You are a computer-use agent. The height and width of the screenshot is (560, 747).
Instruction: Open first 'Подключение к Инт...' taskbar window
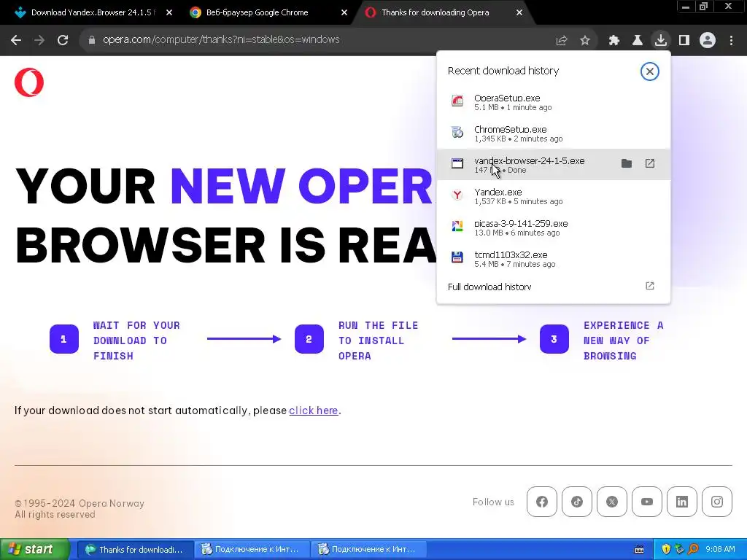coord(252,550)
